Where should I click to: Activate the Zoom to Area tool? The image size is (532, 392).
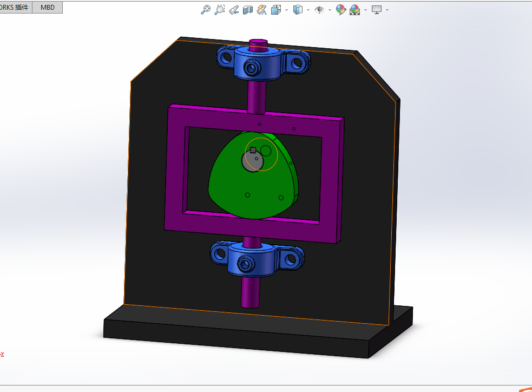[x=220, y=10]
